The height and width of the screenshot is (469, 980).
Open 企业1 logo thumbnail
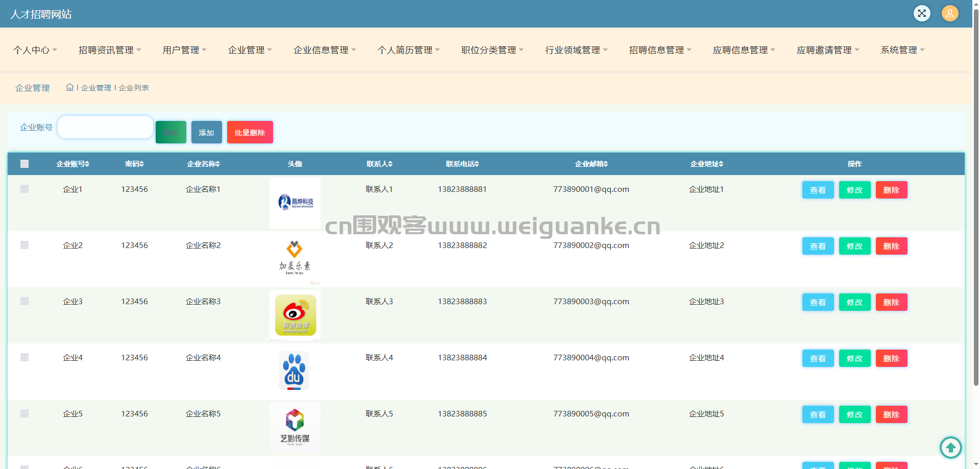click(295, 203)
